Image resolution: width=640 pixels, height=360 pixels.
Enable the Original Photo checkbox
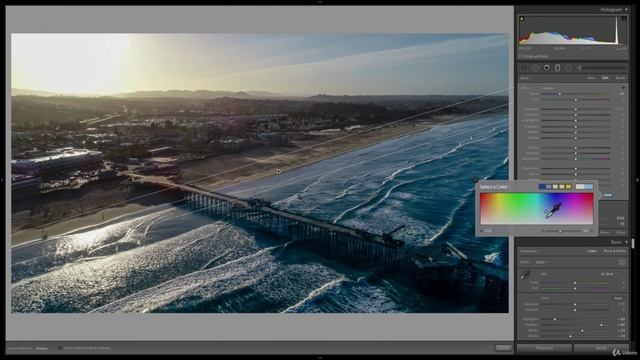point(521,56)
